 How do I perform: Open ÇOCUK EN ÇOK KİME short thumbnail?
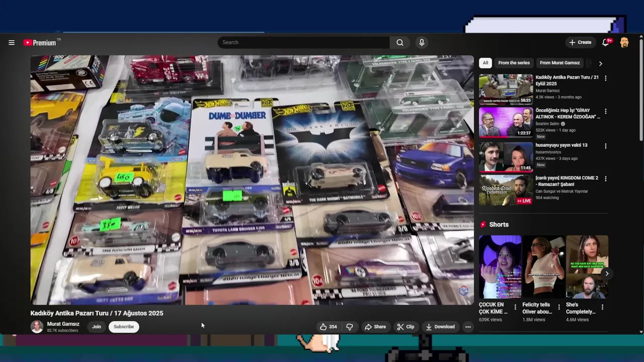click(500, 267)
